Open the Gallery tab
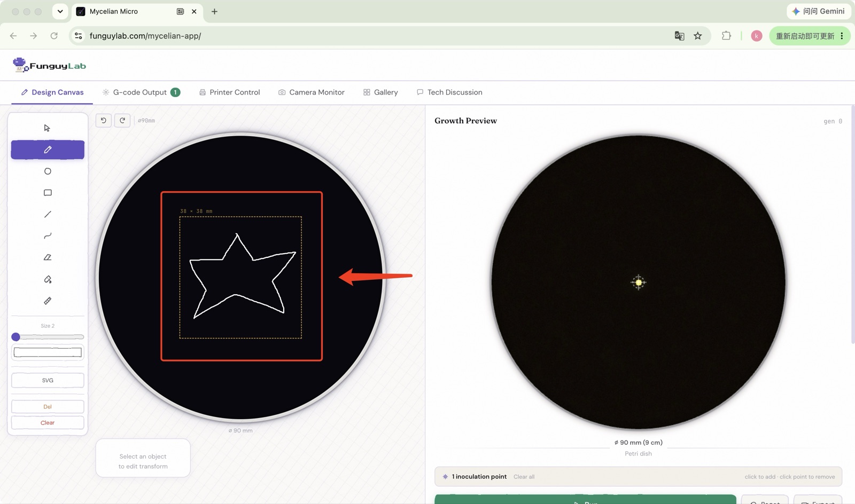Screen dimensions: 855x504 380,92
